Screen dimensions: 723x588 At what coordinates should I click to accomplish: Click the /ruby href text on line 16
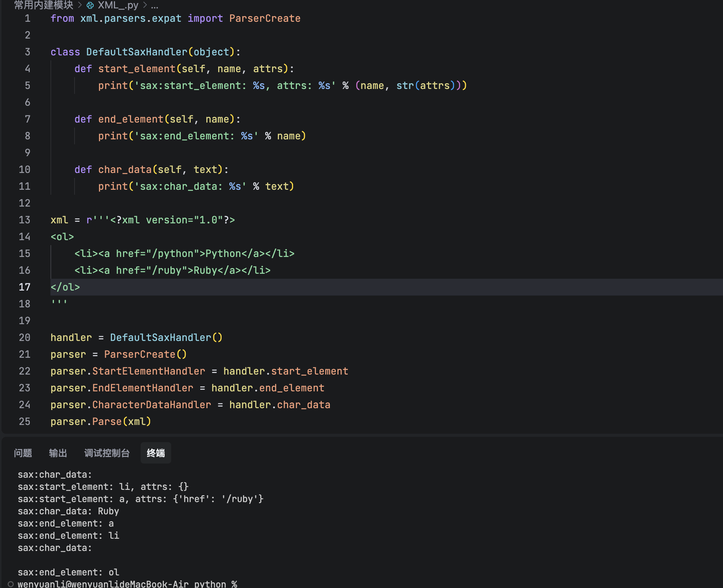[x=167, y=270]
